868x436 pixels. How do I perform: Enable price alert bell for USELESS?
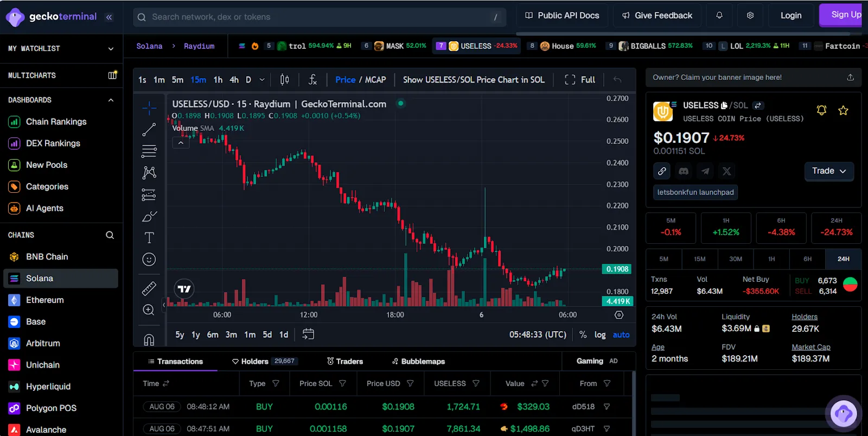[821, 111]
